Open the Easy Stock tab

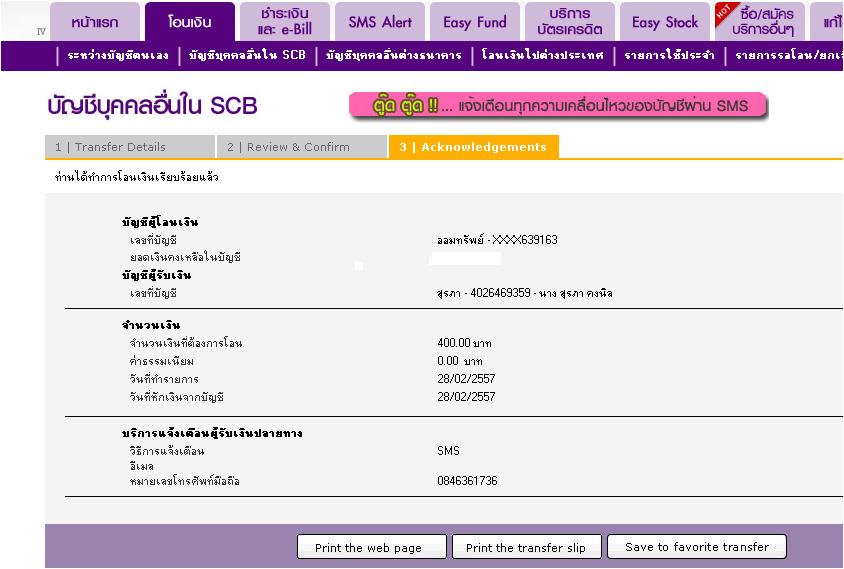click(664, 22)
